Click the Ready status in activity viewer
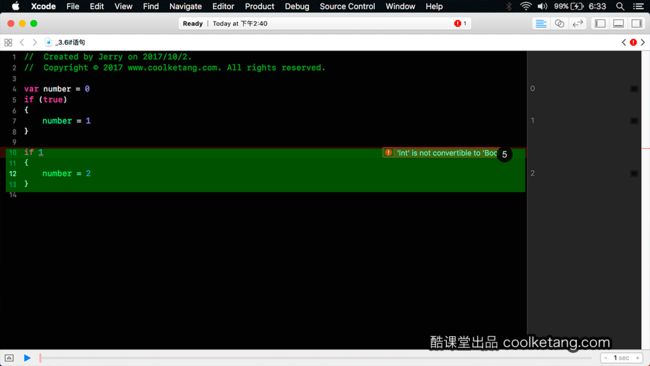 [192, 24]
